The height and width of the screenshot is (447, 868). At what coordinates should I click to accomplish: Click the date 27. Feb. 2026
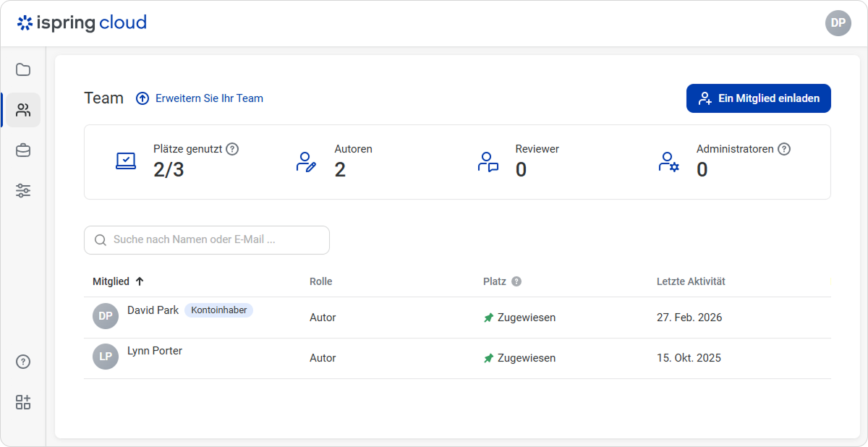tap(689, 318)
